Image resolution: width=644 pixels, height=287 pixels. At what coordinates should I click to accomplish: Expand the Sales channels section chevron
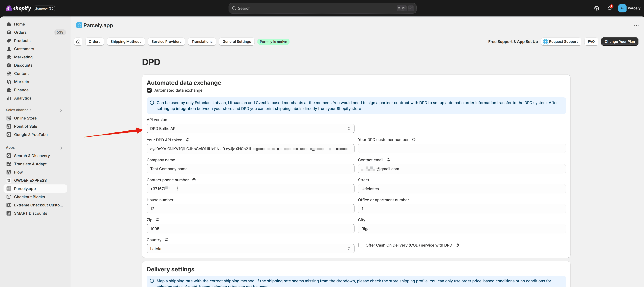click(x=61, y=110)
